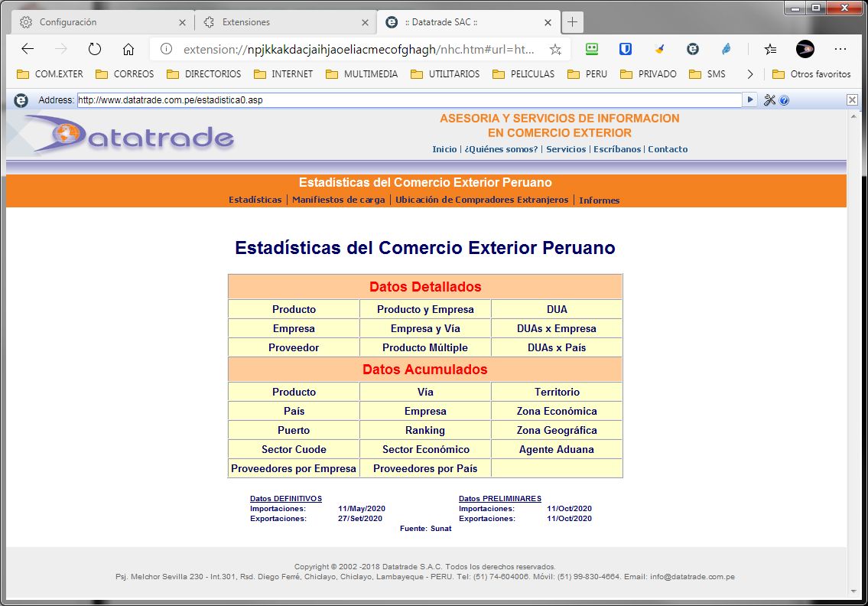Open the Servicios menu link
This screenshot has width=868, height=606.
click(566, 149)
